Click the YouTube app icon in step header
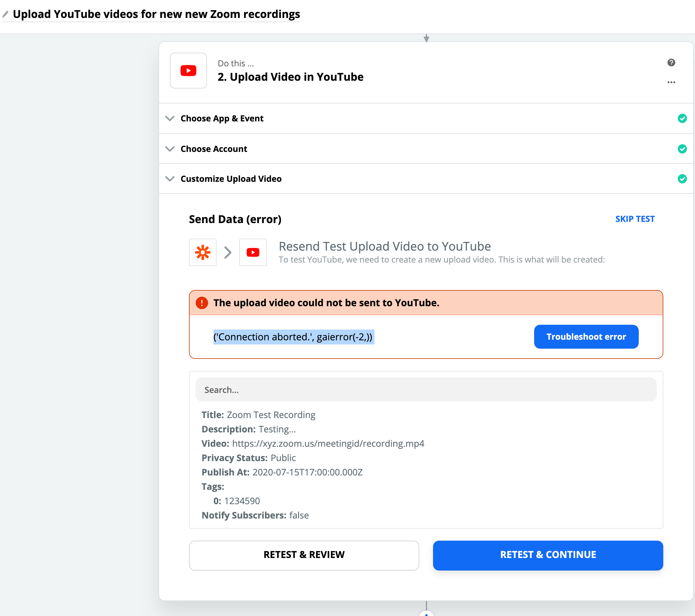Viewport: 695px width, 616px height. pos(188,70)
